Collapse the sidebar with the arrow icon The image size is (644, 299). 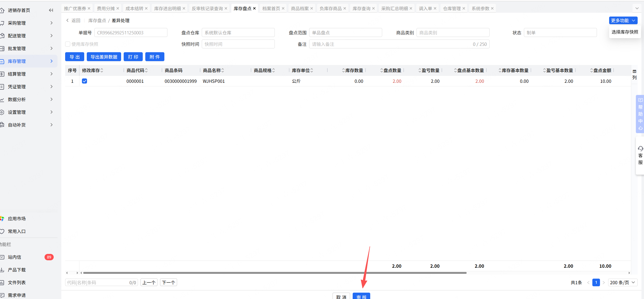(x=51, y=10)
